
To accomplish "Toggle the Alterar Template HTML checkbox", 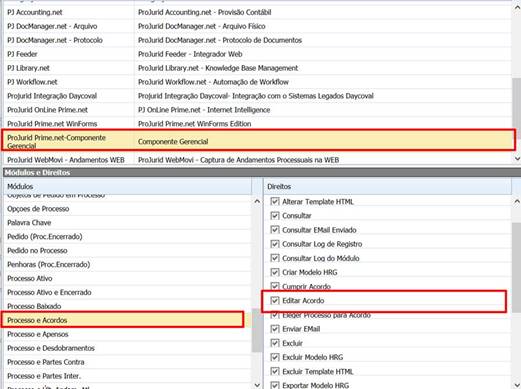I will click(x=275, y=202).
